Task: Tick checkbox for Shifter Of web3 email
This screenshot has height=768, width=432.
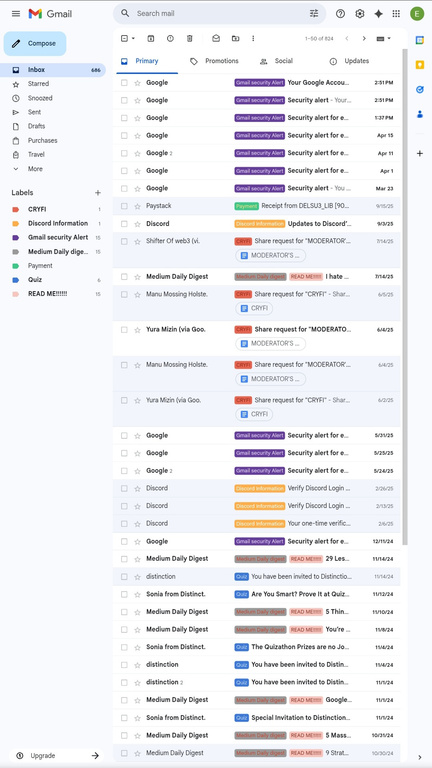Action: click(x=124, y=241)
